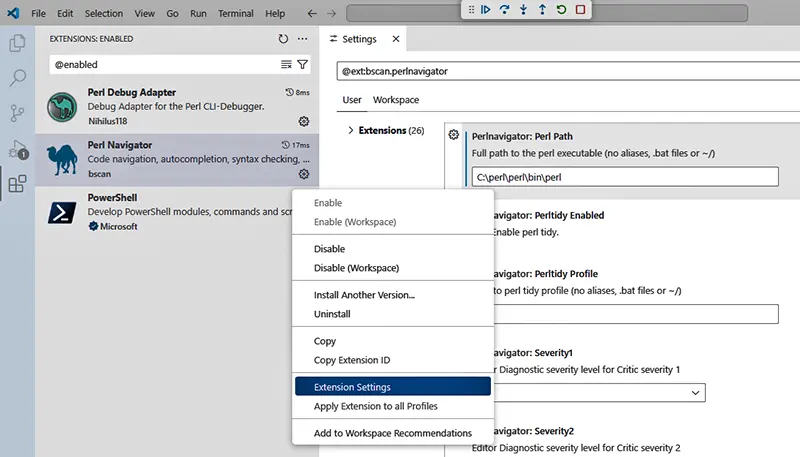Viewport: 800px width, 457px height.
Task: Filter extensions with the funnel icon
Action: click(x=303, y=64)
